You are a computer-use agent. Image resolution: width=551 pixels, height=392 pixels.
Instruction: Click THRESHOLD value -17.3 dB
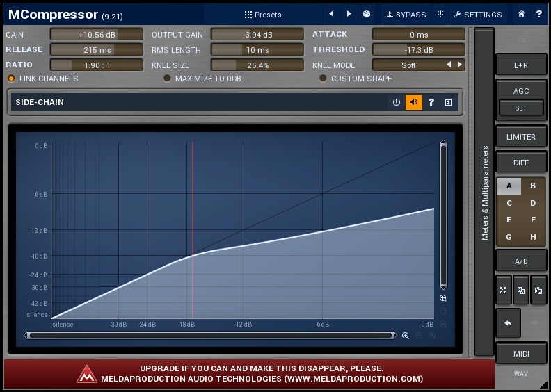pyautogui.click(x=419, y=49)
